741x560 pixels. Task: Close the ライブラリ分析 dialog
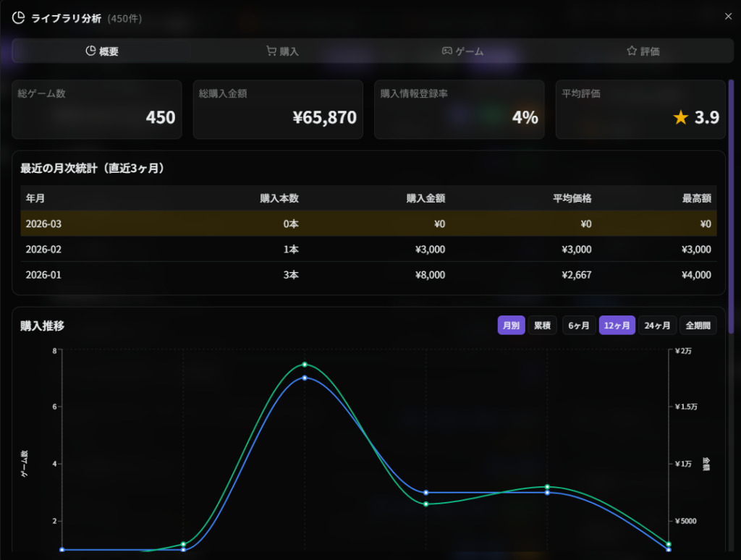pos(728,17)
